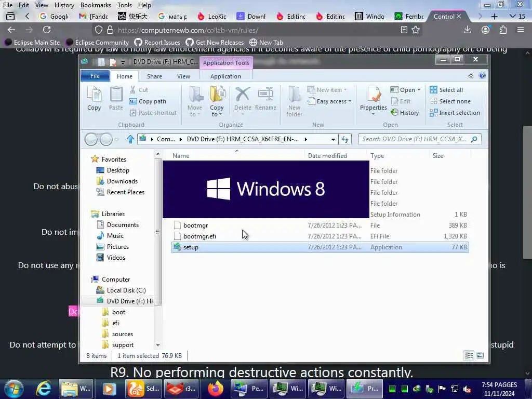Click Cut in the Clipboard group

[139, 90]
